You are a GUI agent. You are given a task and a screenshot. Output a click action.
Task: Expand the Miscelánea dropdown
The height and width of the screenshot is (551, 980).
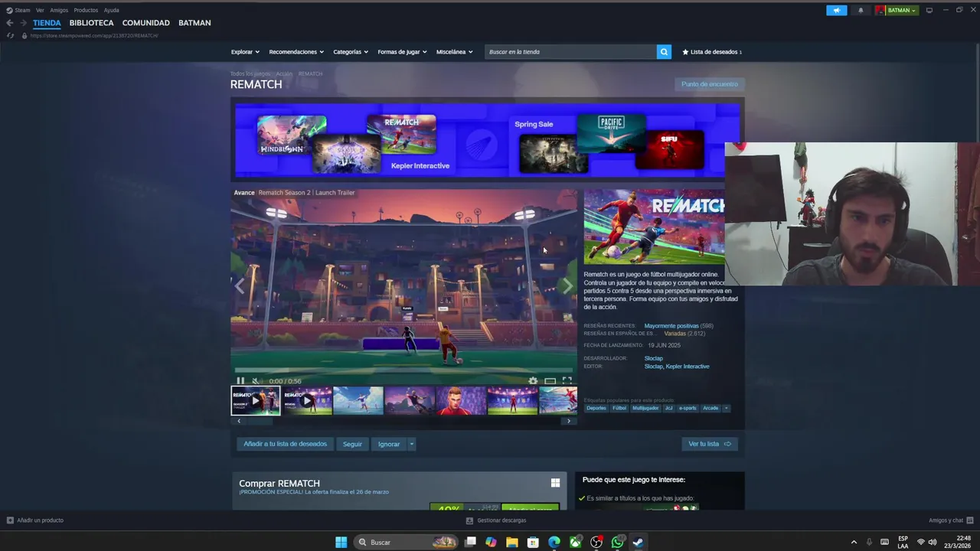point(455,52)
